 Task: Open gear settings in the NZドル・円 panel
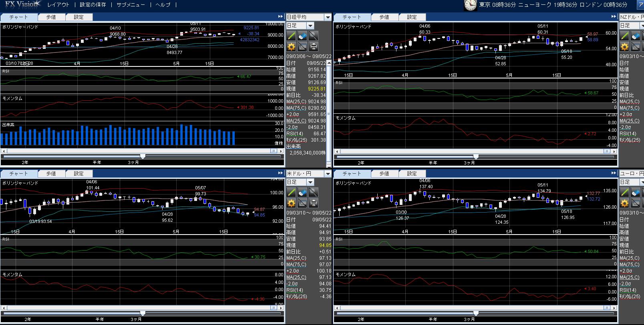pyautogui.click(x=624, y=46)
